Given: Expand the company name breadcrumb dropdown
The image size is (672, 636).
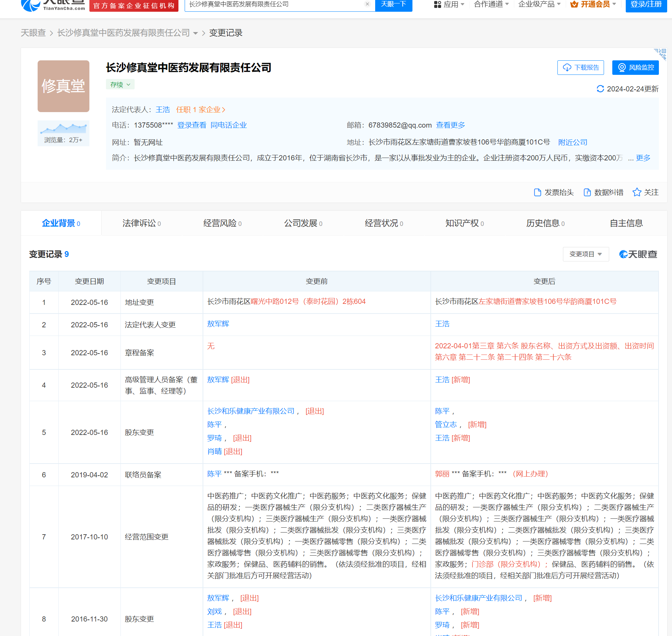Looking at the screenshot, I should point(196,33).
